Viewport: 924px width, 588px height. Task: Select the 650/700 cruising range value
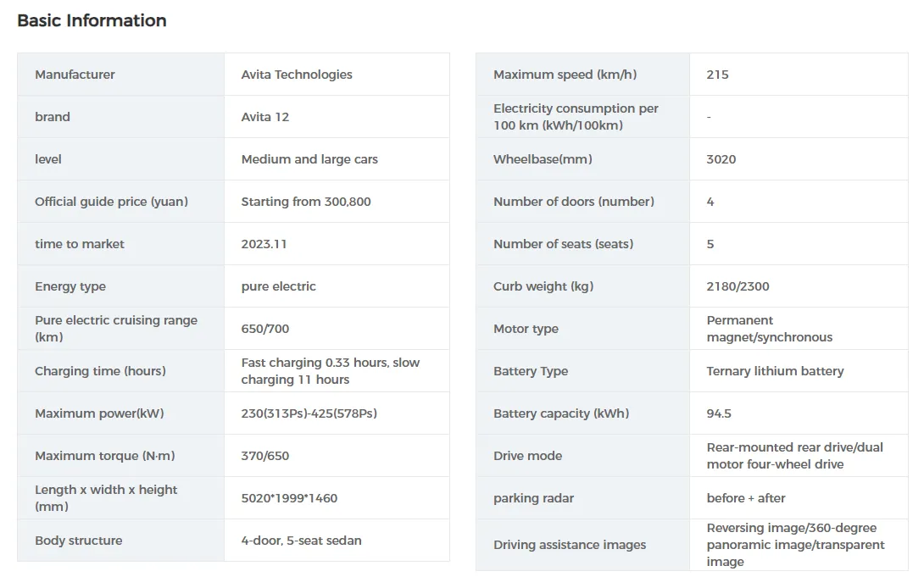(264, 329)
